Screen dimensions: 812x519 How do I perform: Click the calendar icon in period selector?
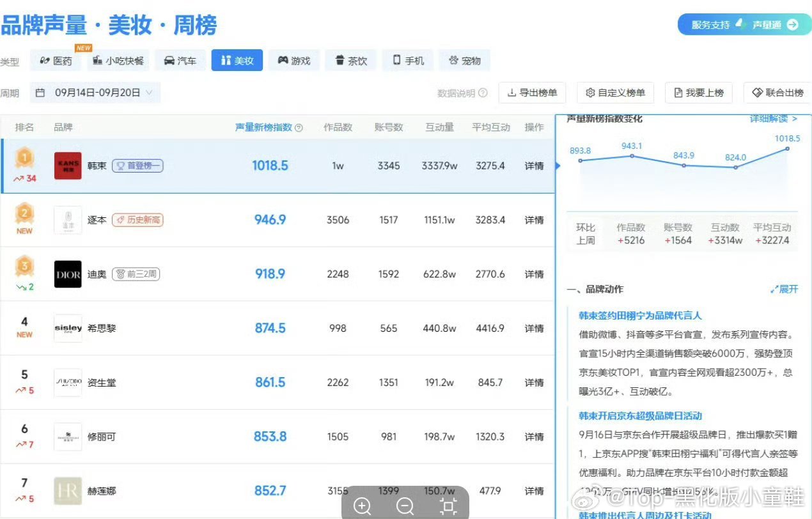pyautogui.click(x=40, y=93)
